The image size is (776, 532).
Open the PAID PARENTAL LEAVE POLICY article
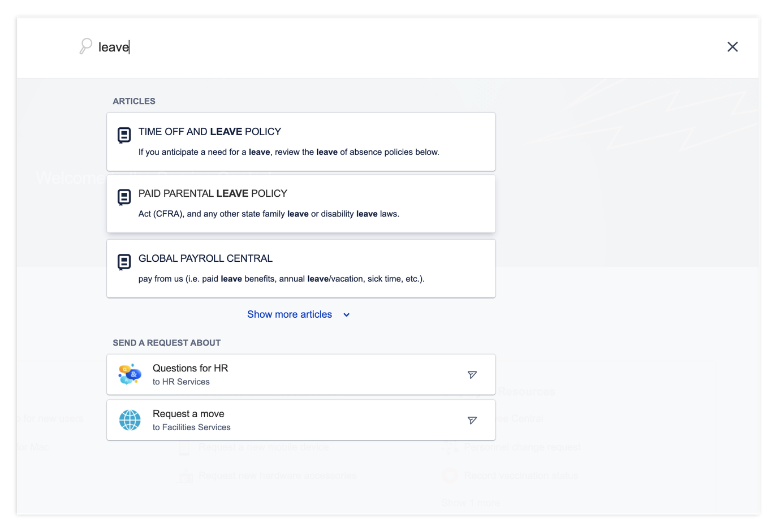[301, 204]
